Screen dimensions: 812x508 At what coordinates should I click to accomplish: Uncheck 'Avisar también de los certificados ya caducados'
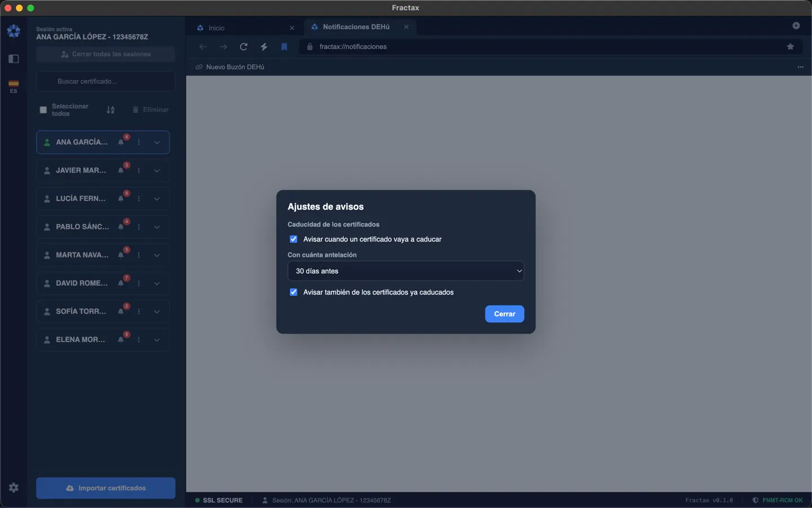(x=293, y=292)
